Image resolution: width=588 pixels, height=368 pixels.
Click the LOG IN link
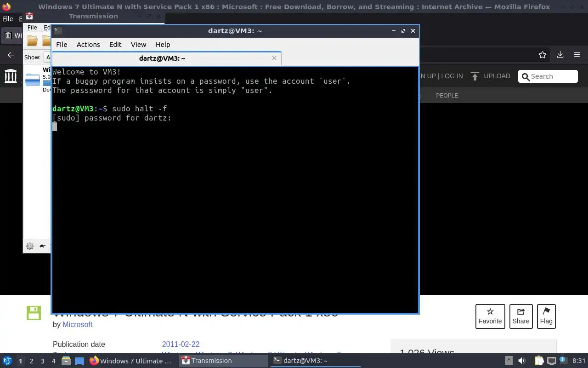point(452,76)
